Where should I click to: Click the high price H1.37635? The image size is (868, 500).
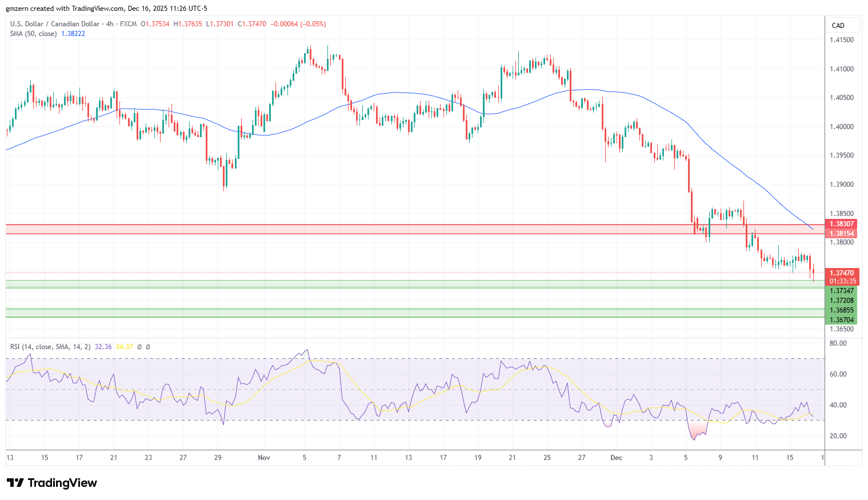click(188, 24)
